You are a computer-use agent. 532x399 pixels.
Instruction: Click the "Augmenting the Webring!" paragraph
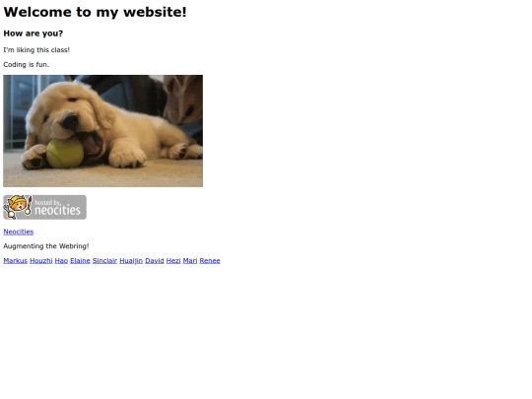coord(46,246)
